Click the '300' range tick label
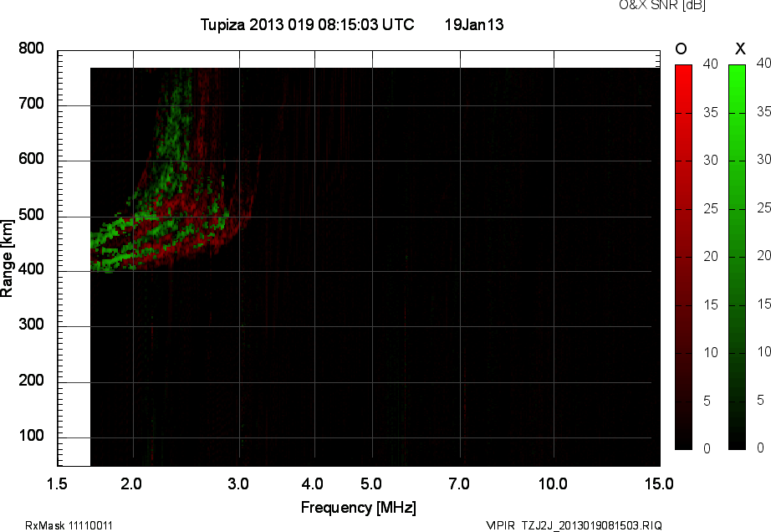 [x=31, y=325]
